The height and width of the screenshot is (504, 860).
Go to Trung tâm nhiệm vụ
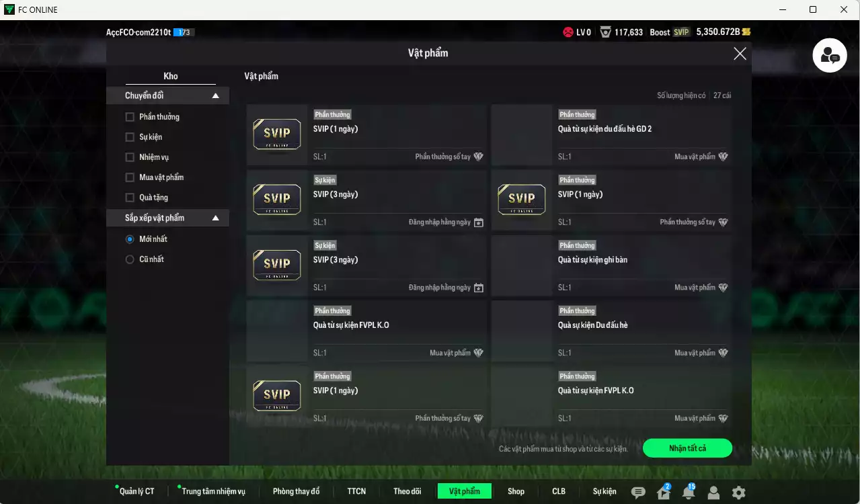pyautogui.click(x=213, y=491)
